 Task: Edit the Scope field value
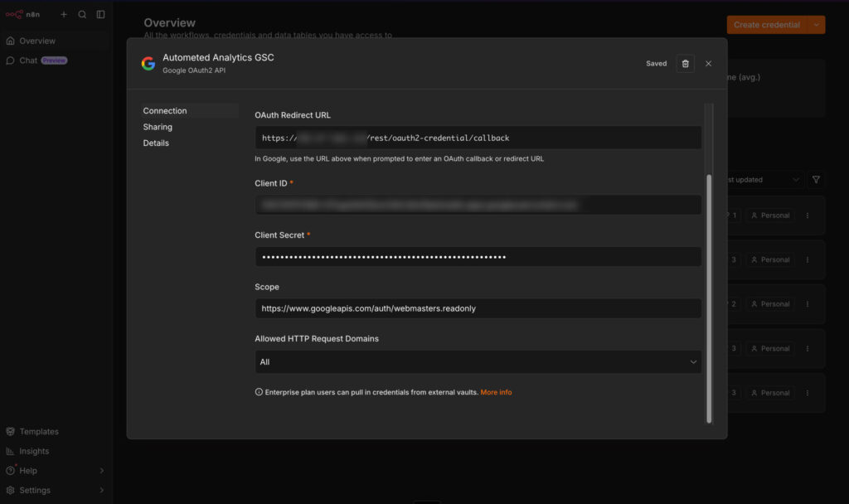pyautogui.click(x=478, y=308)
